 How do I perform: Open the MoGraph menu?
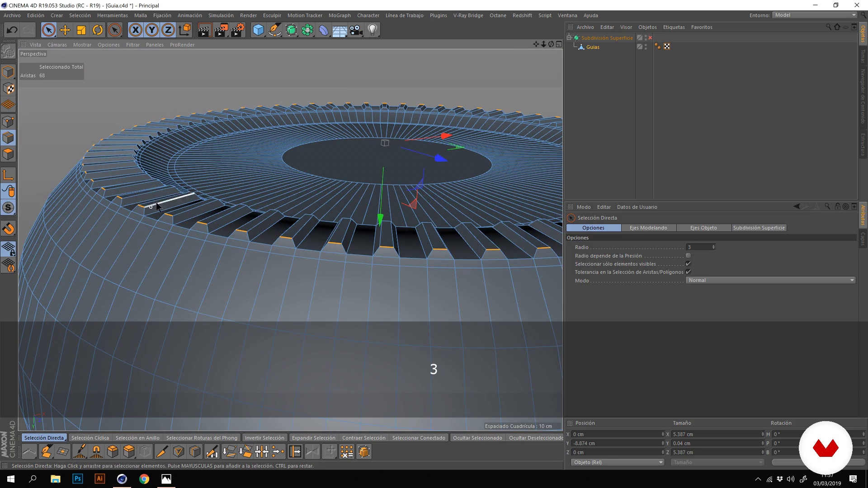point(340,15)
